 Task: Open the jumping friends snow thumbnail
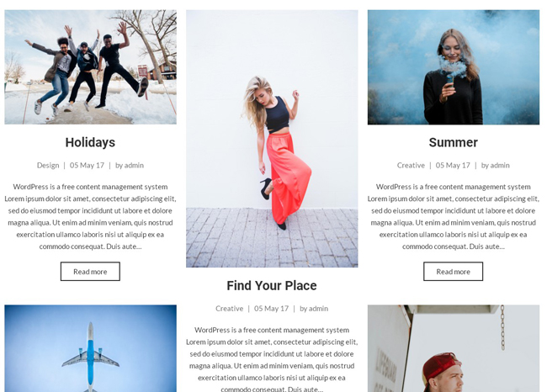point(90,67)
